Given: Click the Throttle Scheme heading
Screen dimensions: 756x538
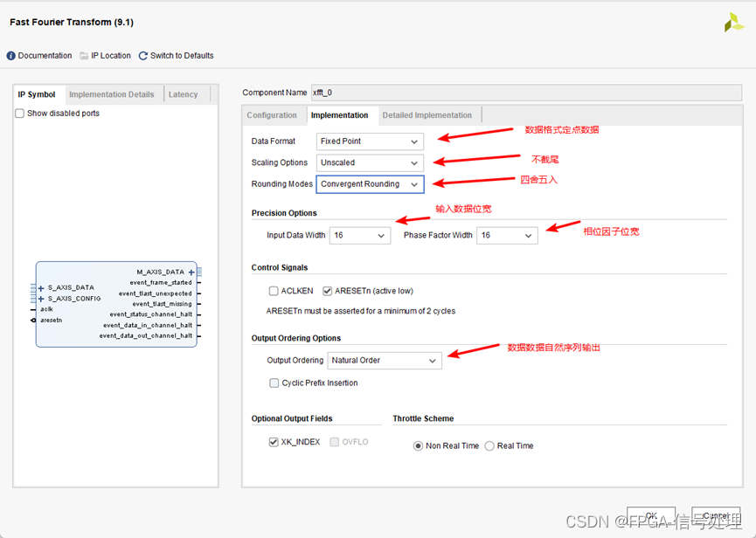Looking at the screenshot, I should click(423, 418).
